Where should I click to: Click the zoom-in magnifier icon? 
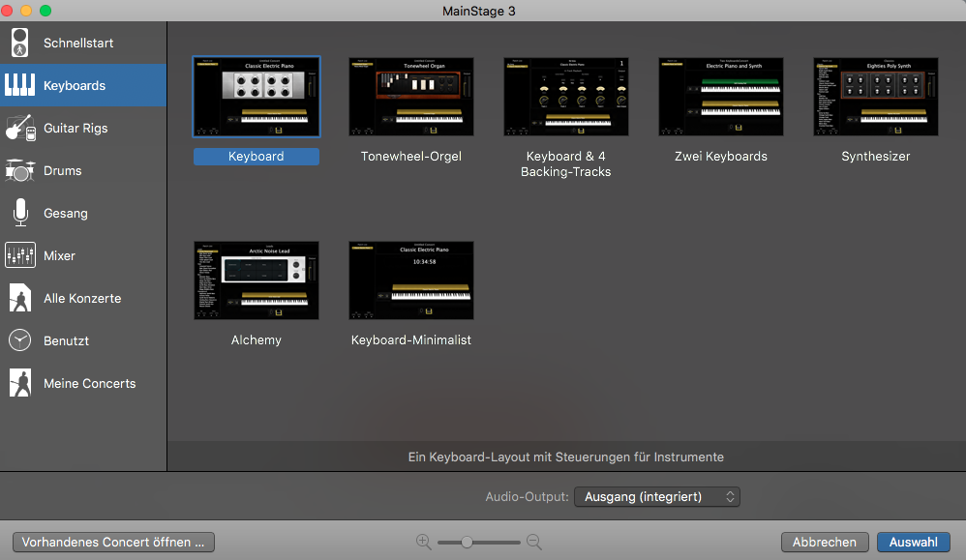click(x=423, y=542)
